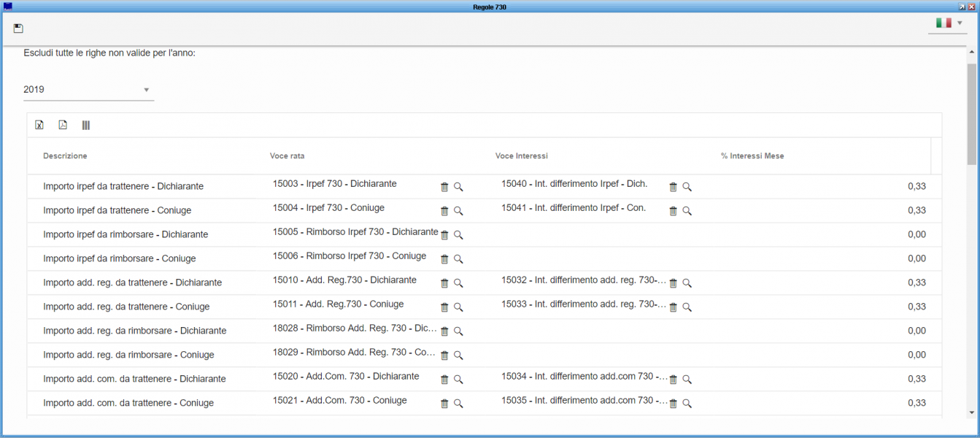Select row Importo add. com. da trattenere - Coniuge

pyautogui.click(x=128, y=403)
